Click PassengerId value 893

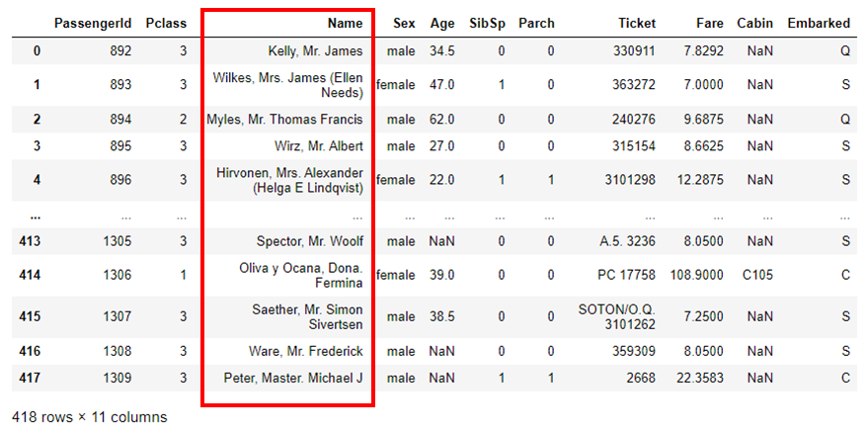[x=121, y=85]
